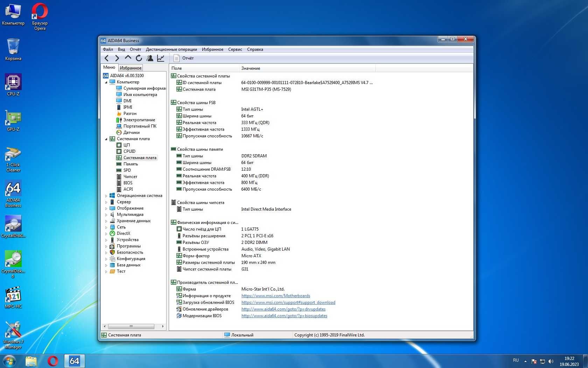Image resolution: width=588 pixels, height=368 pixels.
Task: Select Чипсет in the tree
Action: click(130, 177)
